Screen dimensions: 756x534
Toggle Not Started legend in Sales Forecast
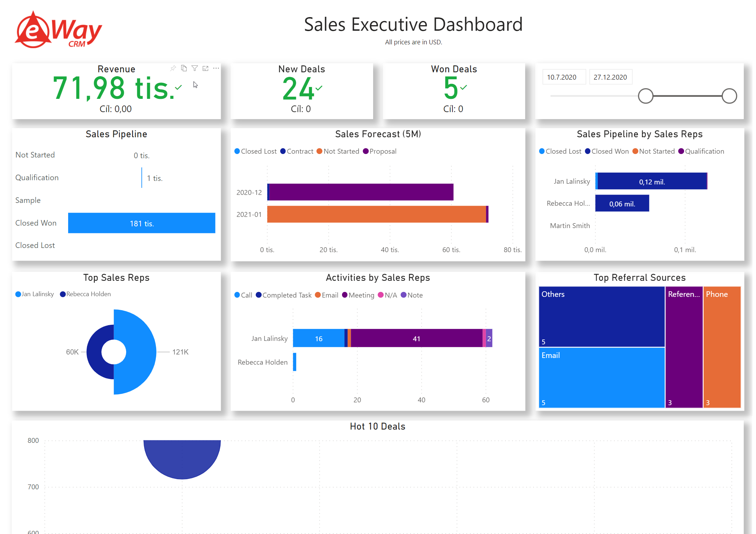tap(338, 151)
